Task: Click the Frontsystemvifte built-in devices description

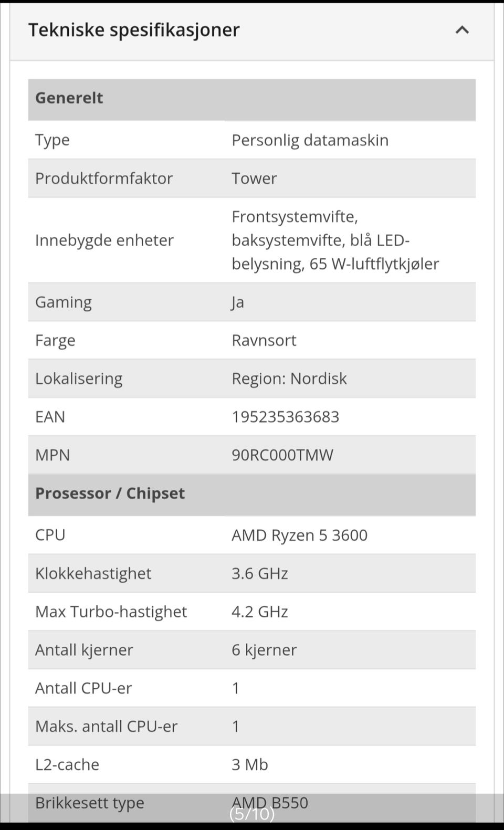Action: (335, 240)
